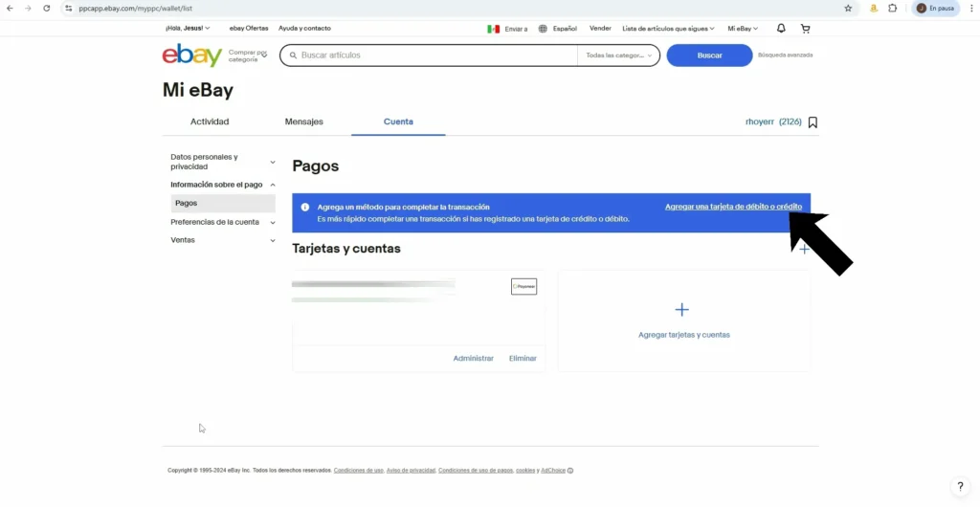The image size is (980, 507).
Task: Click the eBay logo
Action: (191, 55)
